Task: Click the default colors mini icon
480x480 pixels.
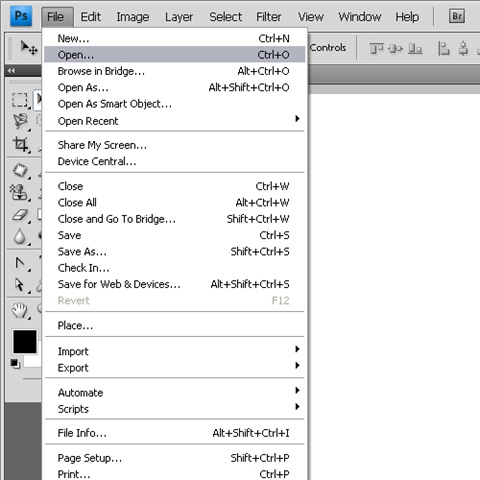Action: point(15,364)
